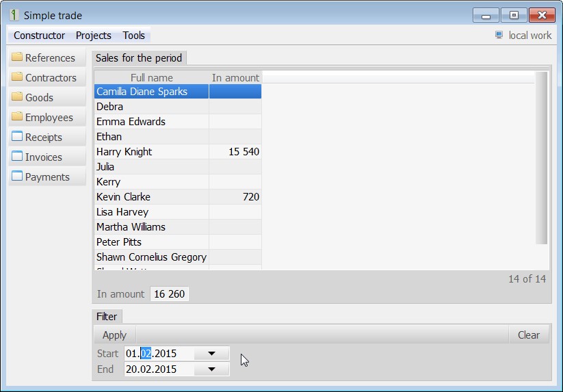The image size is (563, 392).
Task: Open the Tools menu
Action: coord(134,36)
